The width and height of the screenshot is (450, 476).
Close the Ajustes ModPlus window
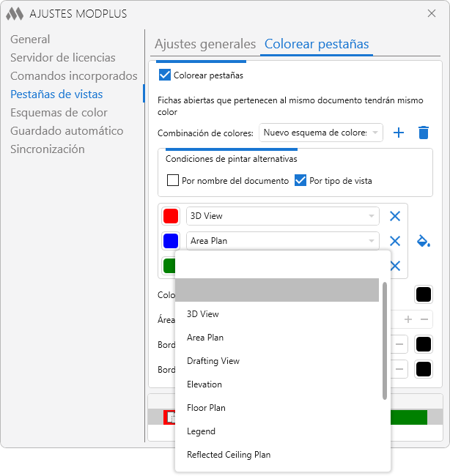(x=432, y=13)
